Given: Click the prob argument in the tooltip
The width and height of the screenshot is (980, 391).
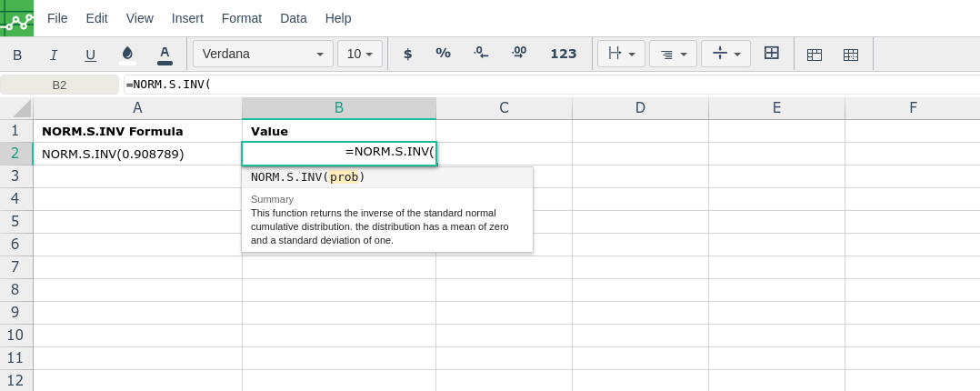Looking at the screenshot, I should [x=344, y=177].
